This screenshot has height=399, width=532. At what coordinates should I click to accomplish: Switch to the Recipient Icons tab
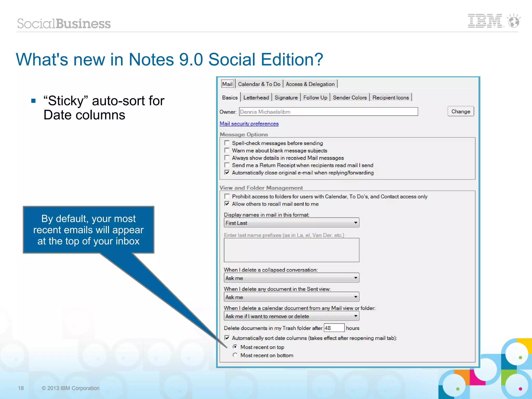point(390,98)
